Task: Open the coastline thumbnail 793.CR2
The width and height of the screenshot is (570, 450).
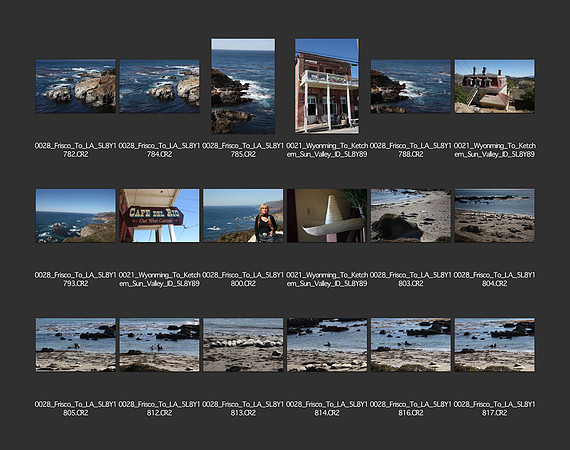Action: [x=76, y=216]
